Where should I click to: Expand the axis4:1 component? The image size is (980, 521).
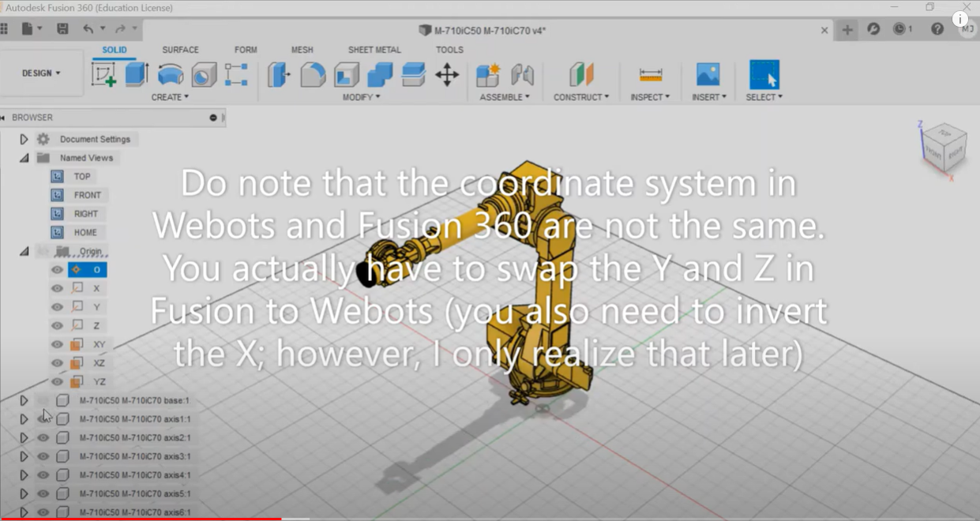pos(24,475)
